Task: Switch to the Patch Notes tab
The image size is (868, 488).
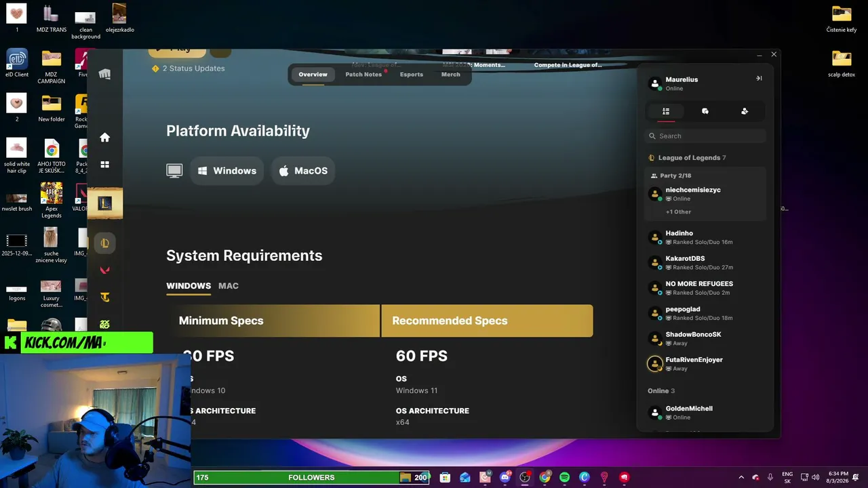Action: (363, 75)
